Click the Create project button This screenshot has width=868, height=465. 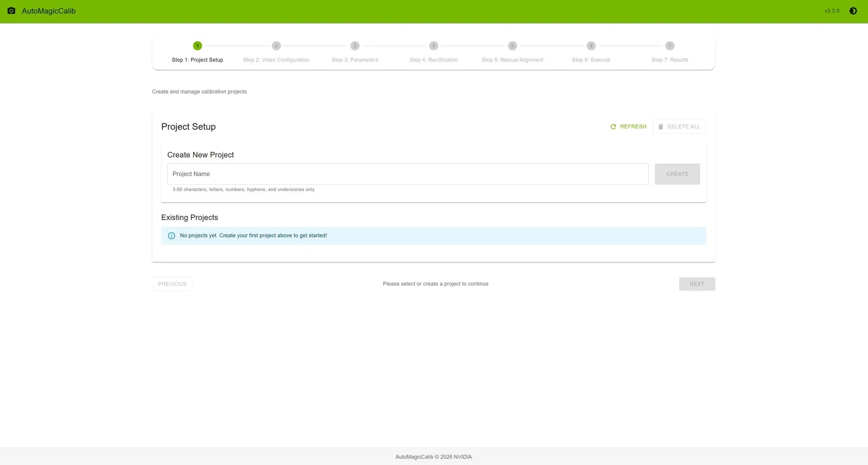[x=677, y=174]
